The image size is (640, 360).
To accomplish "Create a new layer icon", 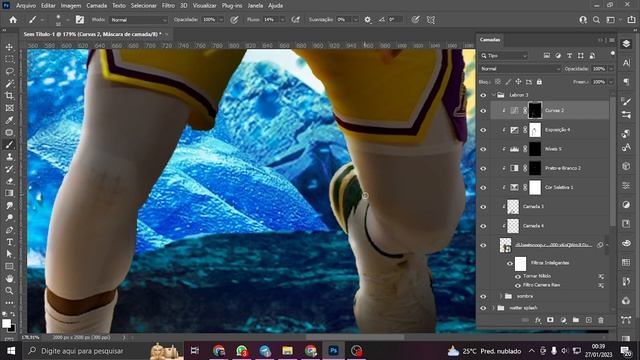I will pyautogui.click(x=589, y=320).
